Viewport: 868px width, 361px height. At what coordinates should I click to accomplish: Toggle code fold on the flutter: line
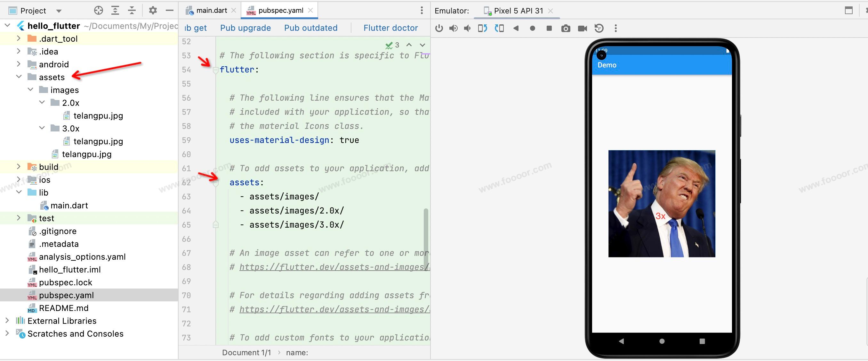point(216,70)
